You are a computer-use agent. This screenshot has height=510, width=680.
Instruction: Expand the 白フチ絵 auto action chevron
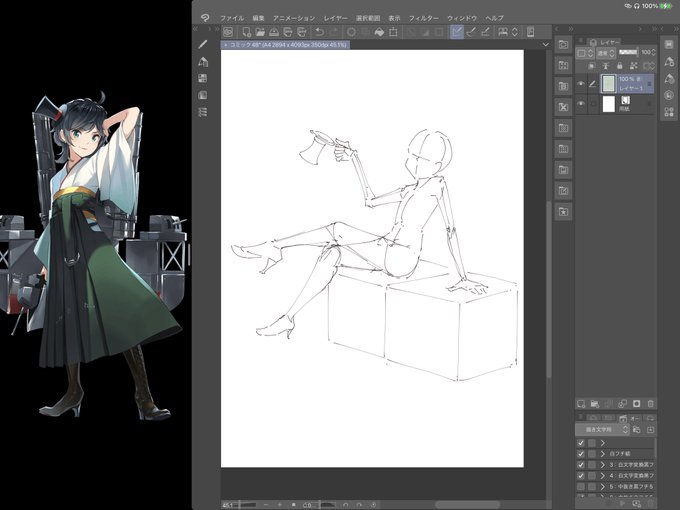602,454
